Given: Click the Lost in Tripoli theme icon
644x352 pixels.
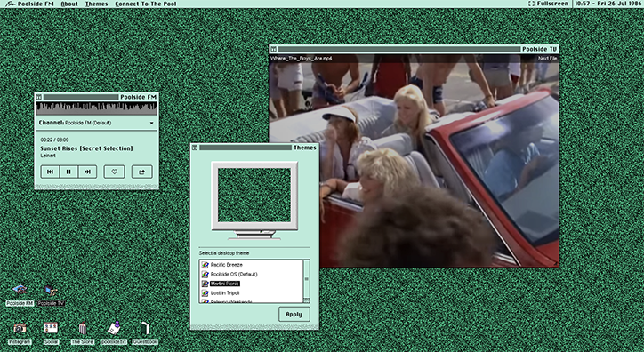Looking at the screenshot, I should 205,293.
